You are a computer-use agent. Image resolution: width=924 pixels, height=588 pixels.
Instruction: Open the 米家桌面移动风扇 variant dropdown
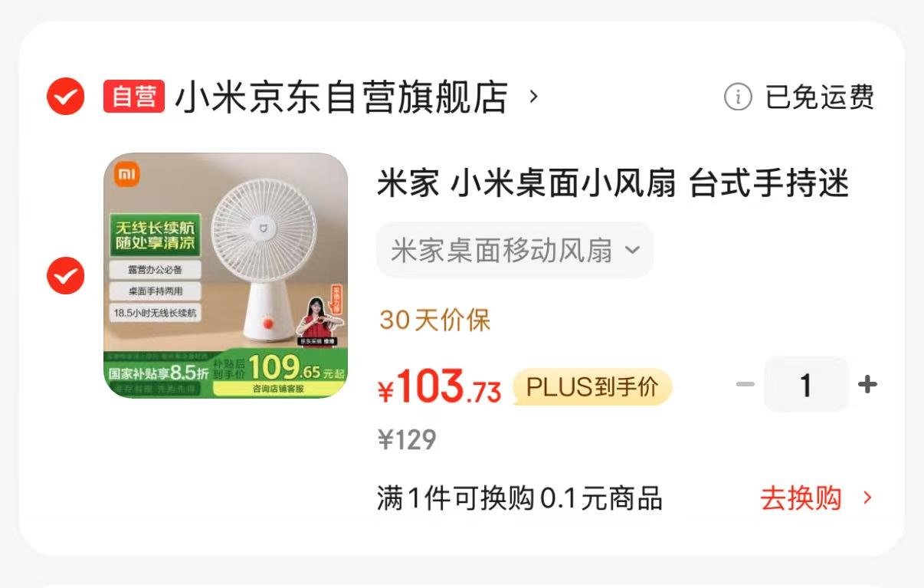[515, 251]
